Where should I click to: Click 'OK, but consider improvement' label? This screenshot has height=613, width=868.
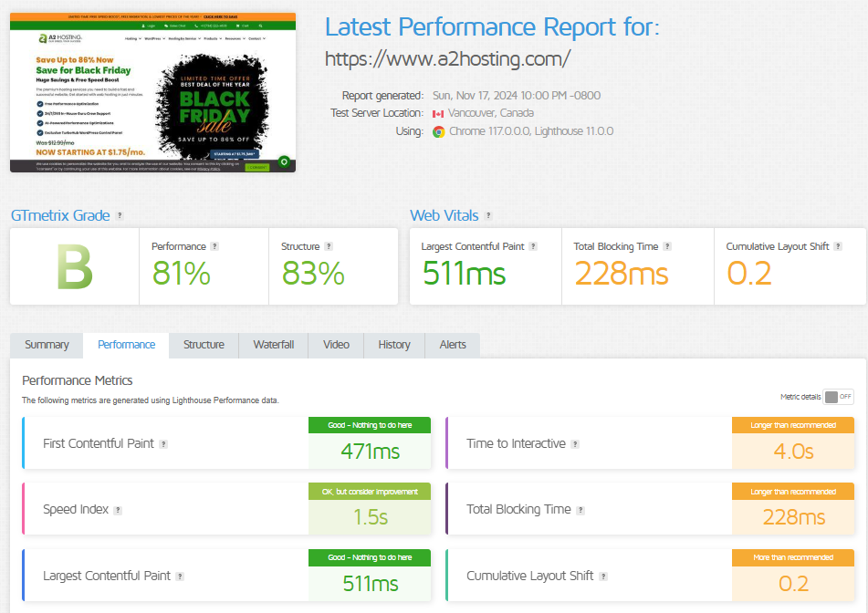click(370, 492)
